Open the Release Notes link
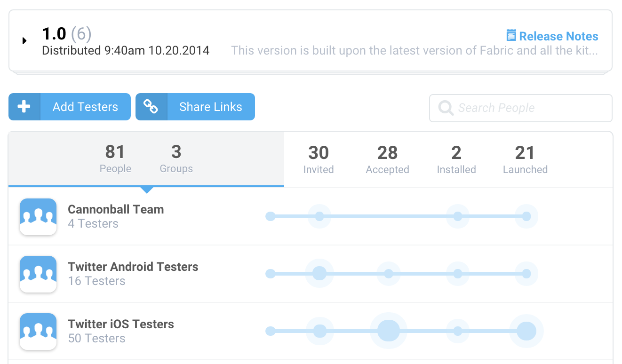622x364 pixels. (559, 36)
